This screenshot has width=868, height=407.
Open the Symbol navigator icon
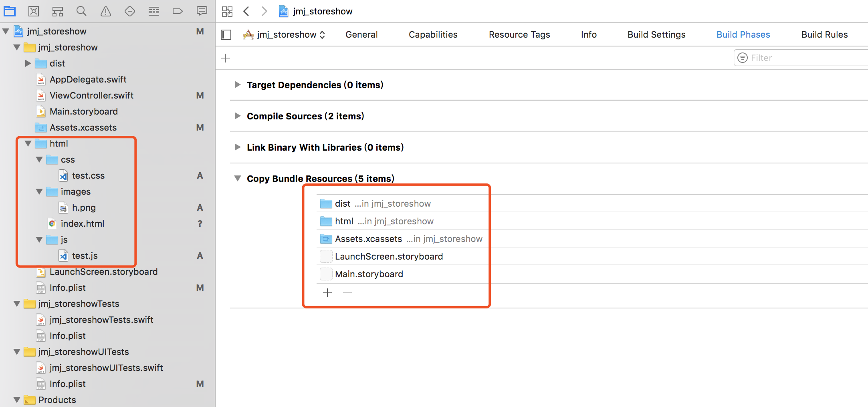[58, 11]
